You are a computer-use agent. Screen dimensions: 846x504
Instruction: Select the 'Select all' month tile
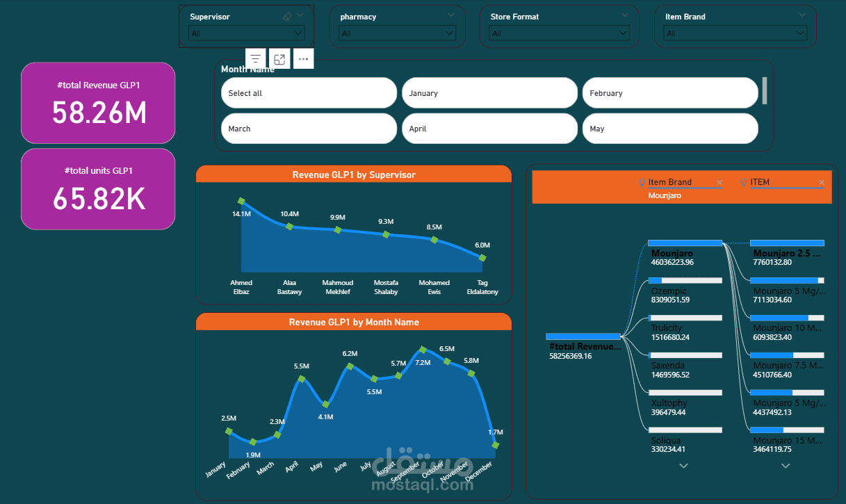(309, 92)
